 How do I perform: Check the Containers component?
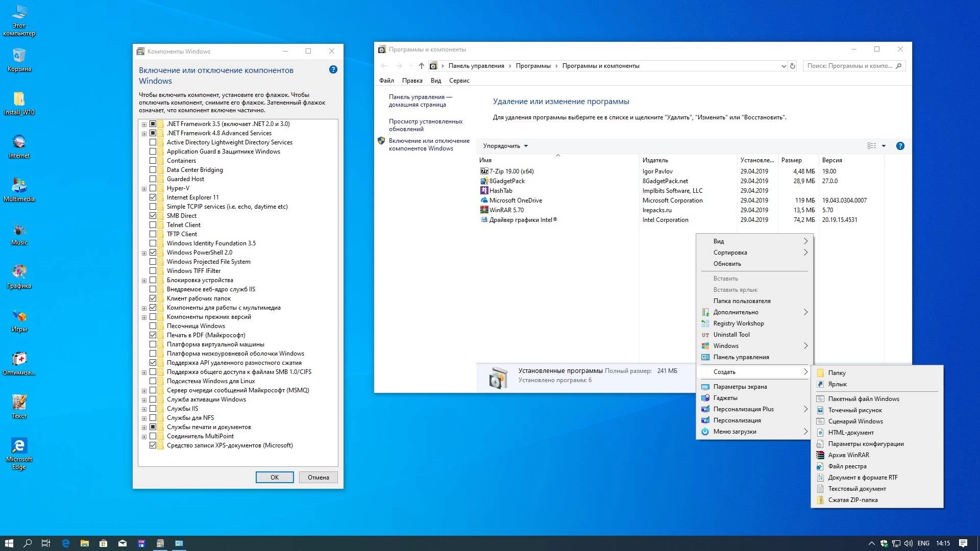coord(153,161)
